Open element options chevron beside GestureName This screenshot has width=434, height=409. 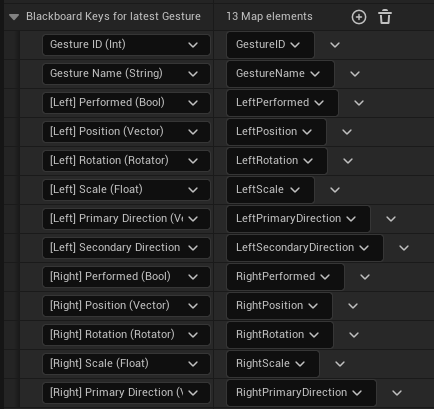click(x=355, y=74)
